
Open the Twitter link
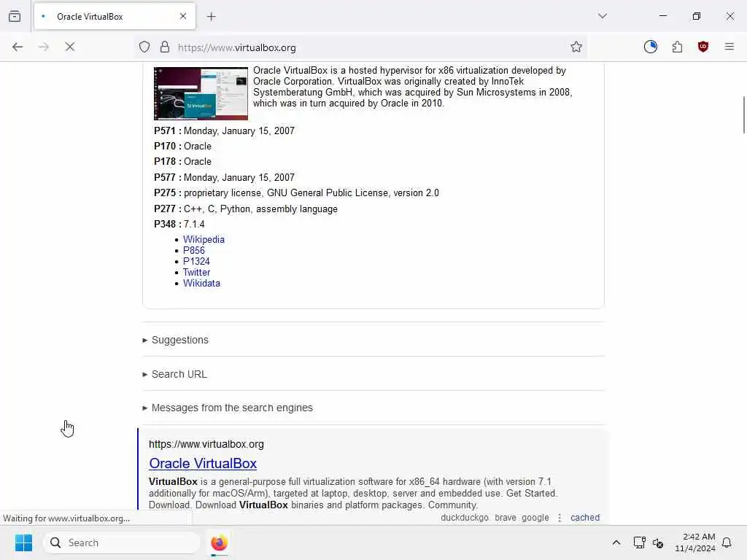pos(196,273)
